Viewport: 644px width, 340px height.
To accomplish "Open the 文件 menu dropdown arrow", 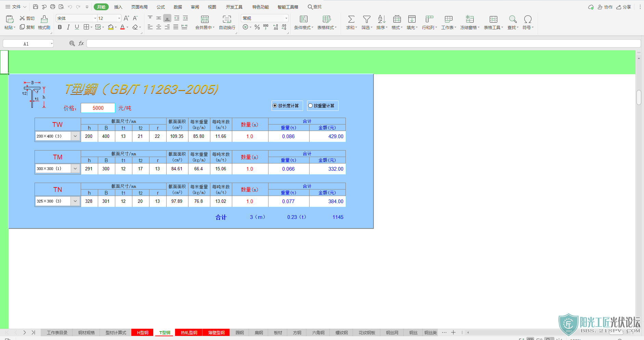I will [x=25, y=7].
